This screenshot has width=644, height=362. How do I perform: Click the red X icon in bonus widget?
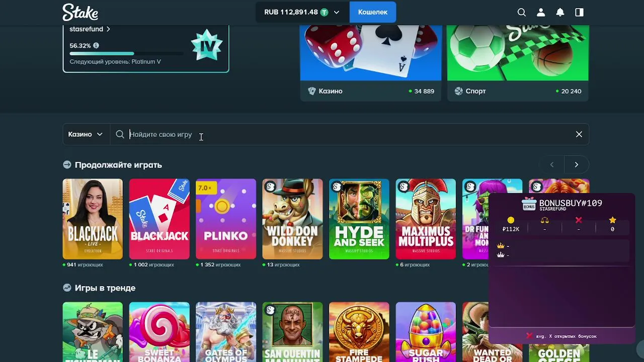(x=579, y=220)
